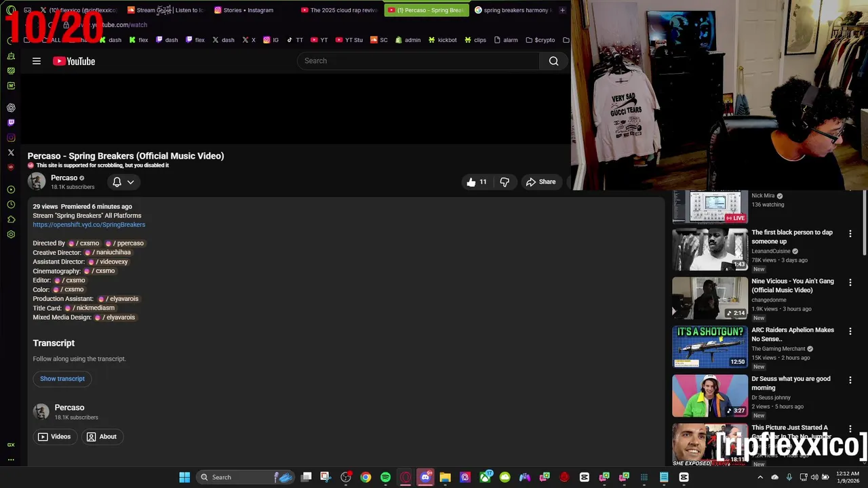Open Instagram in the Opera GX sidebar

pyautogui.click(x=11, y=138)
